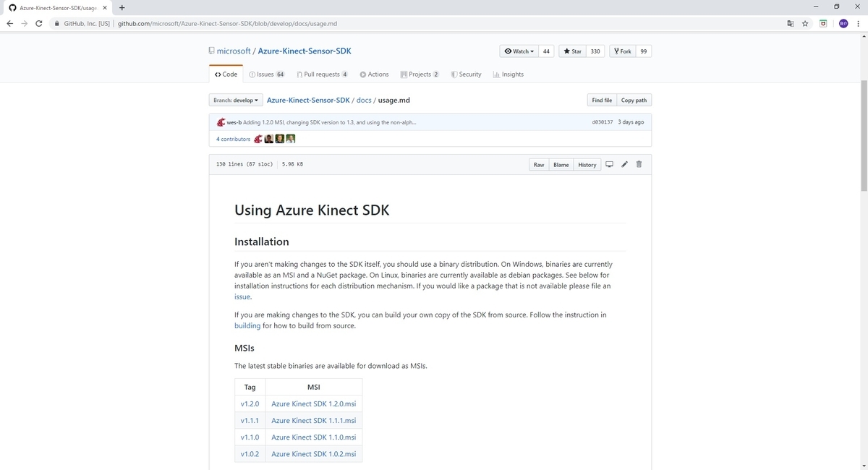Download Azure Kinect SDK 1.2.0.msi
Viewport: 868px width, 470px height.
[x=314, y=404]
